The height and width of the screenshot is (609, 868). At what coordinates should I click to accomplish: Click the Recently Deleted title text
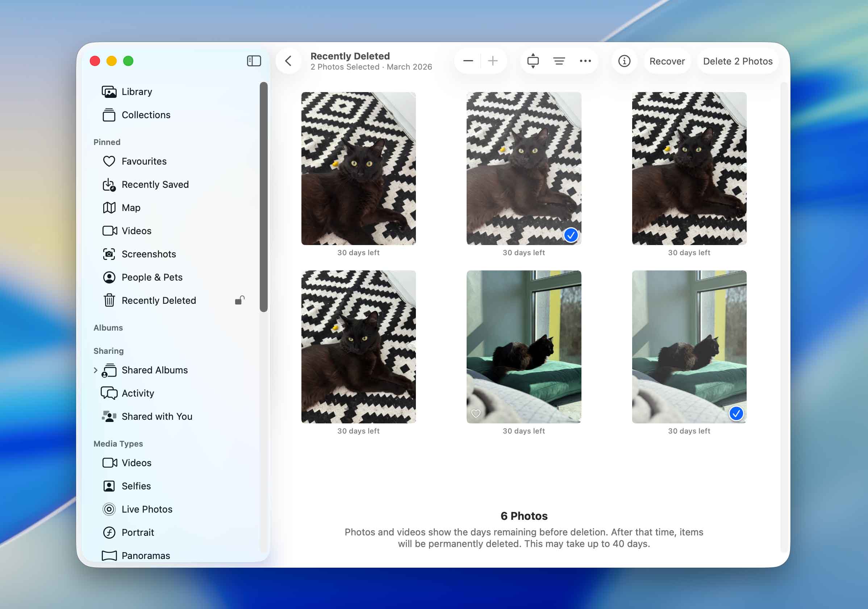tap(350, 56)
